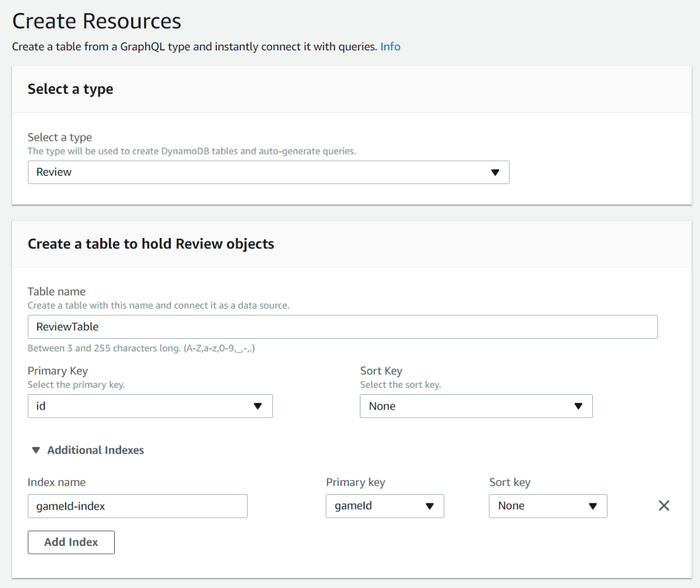Click the Table name field containing ReviewTable

click(342, 327)
